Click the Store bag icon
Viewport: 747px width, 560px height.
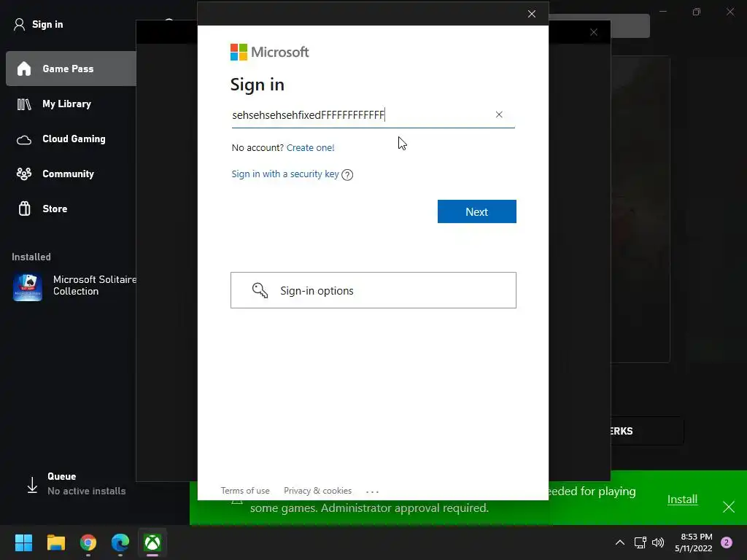click(x=24, y=209)
